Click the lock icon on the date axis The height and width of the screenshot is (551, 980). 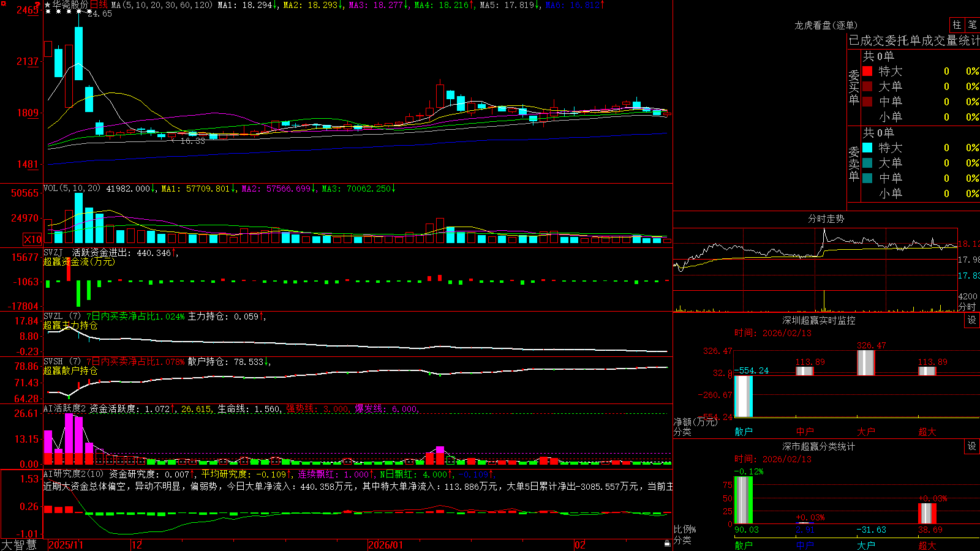(x=668, y=544)
